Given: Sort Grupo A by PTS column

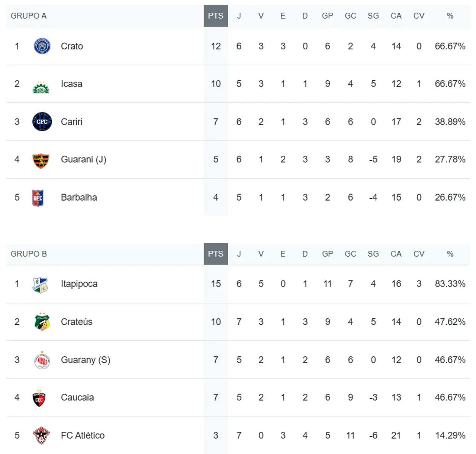Looking at the screenshot, I should click(x=216, y=16).
